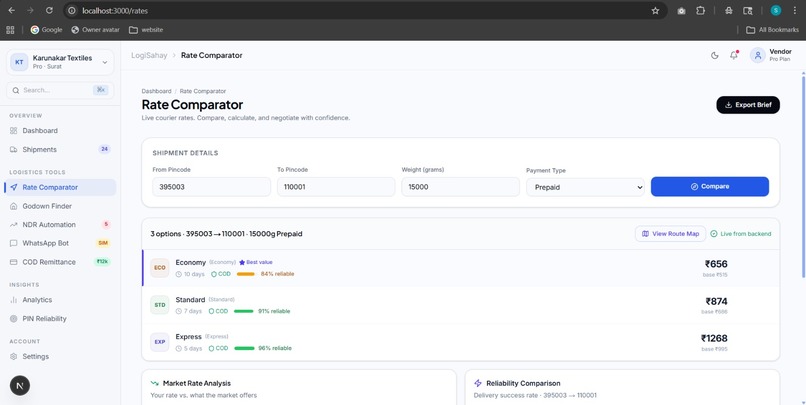This screenshot has height=405, width=806.
Task: Click LogiSahay breadcrumb in header
Action: 149,56
